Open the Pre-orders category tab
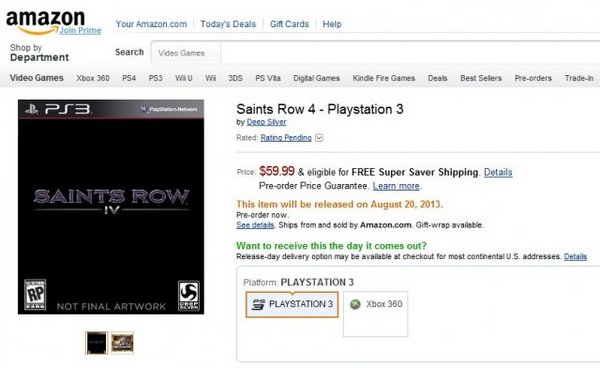The height and width of the screenshot is (368, 600). [x=533, y=78]
